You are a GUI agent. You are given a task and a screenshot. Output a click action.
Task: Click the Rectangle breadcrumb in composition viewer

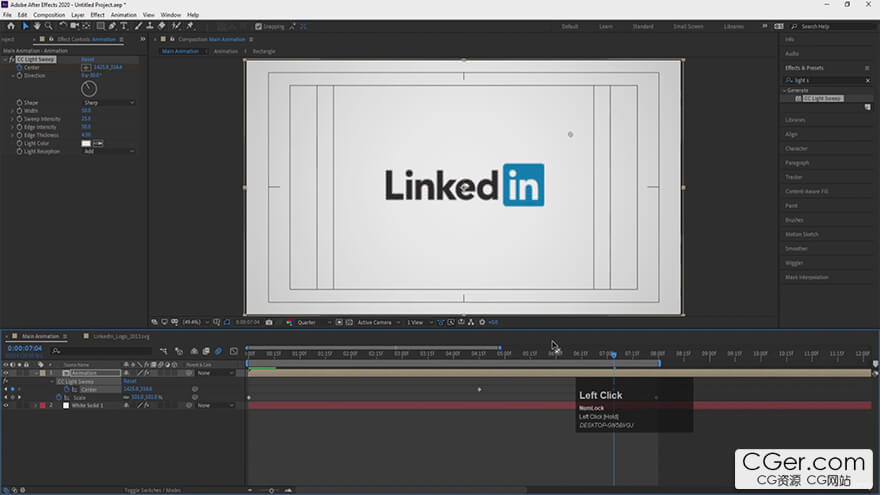pyautogui.click(x=264, y=51)
